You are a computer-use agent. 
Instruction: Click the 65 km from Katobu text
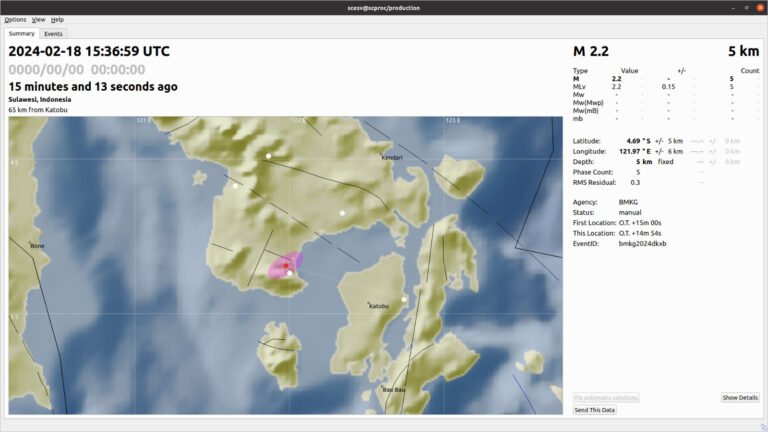click(38, 110)
